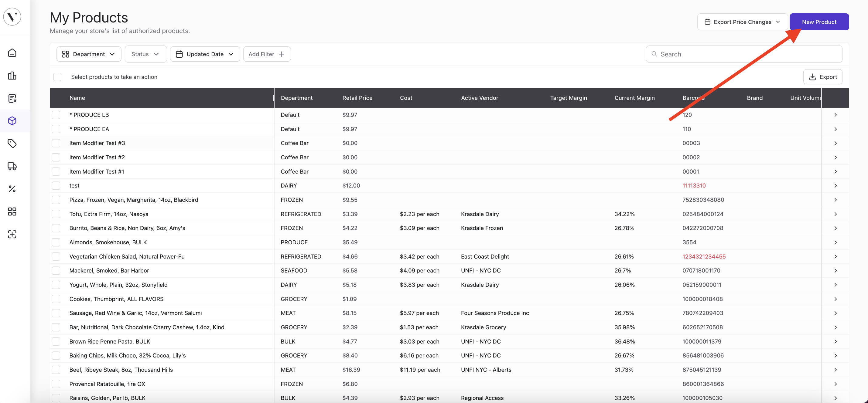
Task: Click the New Product button
Action: pyautogui.click(x=819, y=22)
